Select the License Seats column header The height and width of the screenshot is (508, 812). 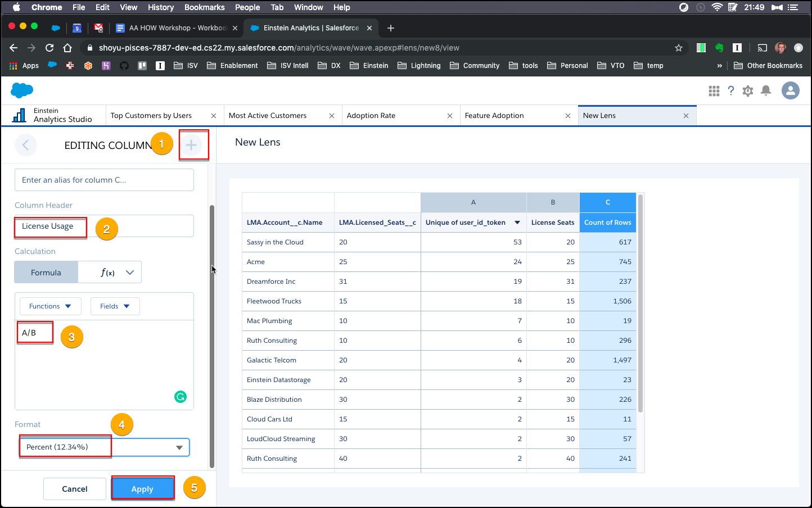tap(553, 223)
